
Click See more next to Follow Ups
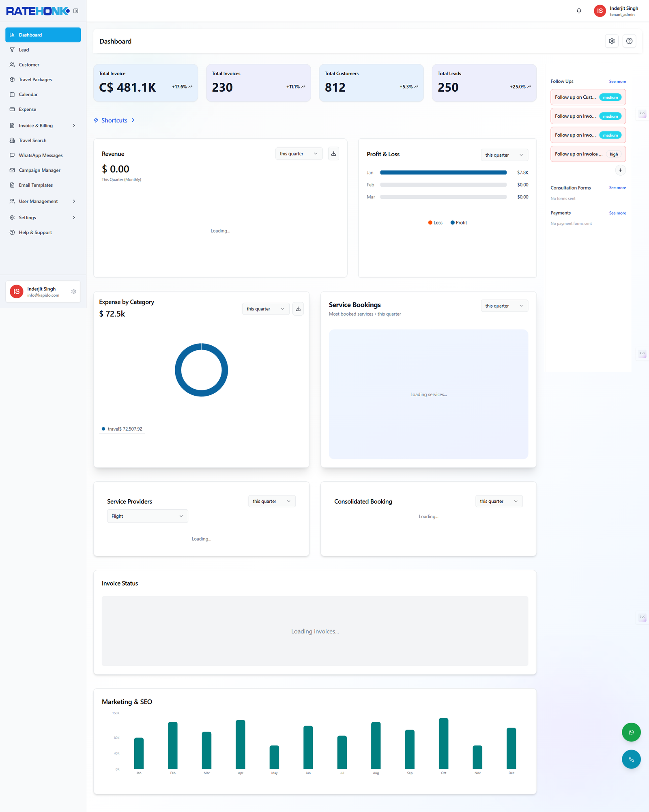coord(617,82)
